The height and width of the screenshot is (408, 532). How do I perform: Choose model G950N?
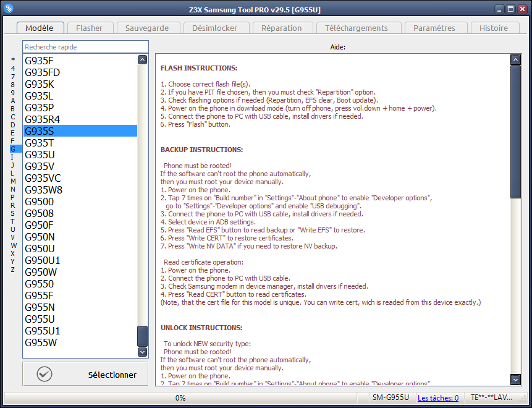(x=80, y=237)
